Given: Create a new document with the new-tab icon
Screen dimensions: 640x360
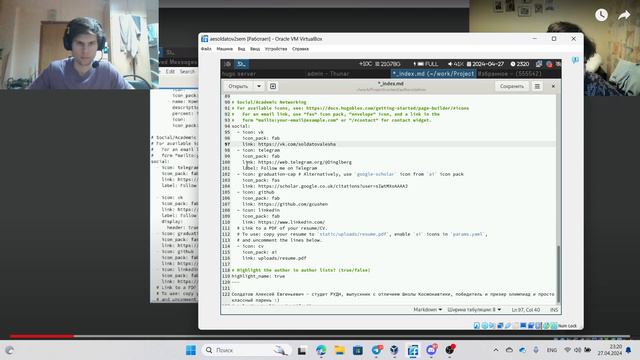Looking at the screenshot, I should click(x=273, y=86).
